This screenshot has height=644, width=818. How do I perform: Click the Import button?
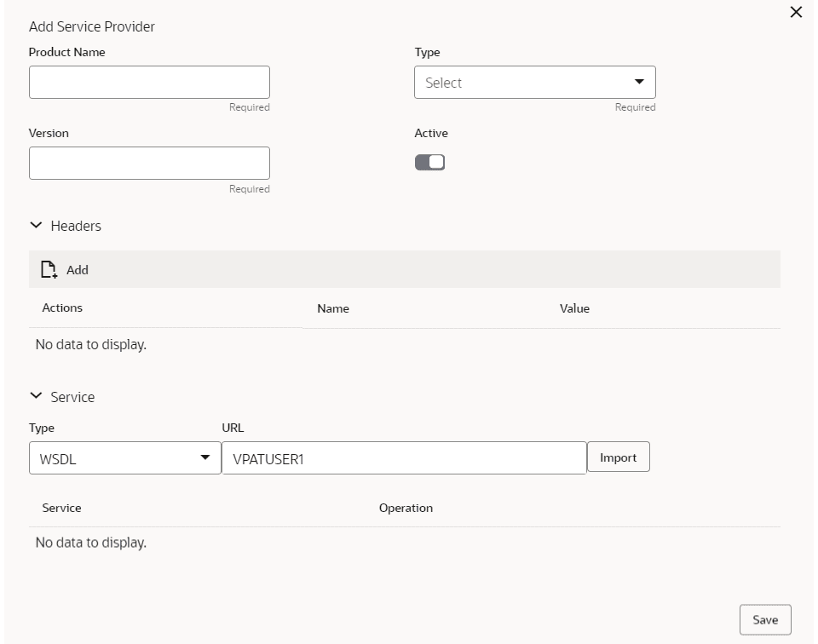(x=619, y=457)
